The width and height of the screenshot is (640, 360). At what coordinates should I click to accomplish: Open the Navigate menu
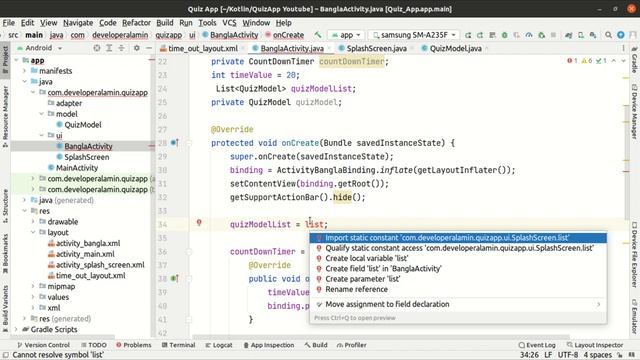click(x=78, y=23)
